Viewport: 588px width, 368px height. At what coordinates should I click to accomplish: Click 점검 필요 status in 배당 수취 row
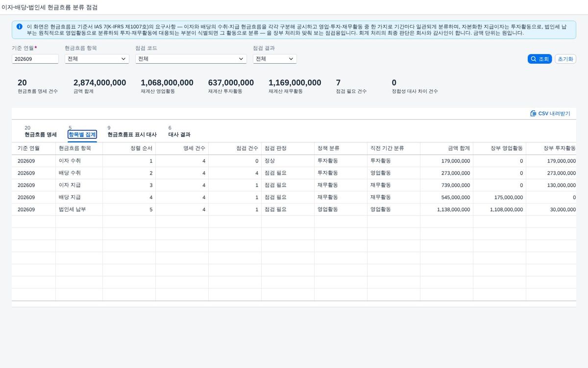click(x=275, y=173)
